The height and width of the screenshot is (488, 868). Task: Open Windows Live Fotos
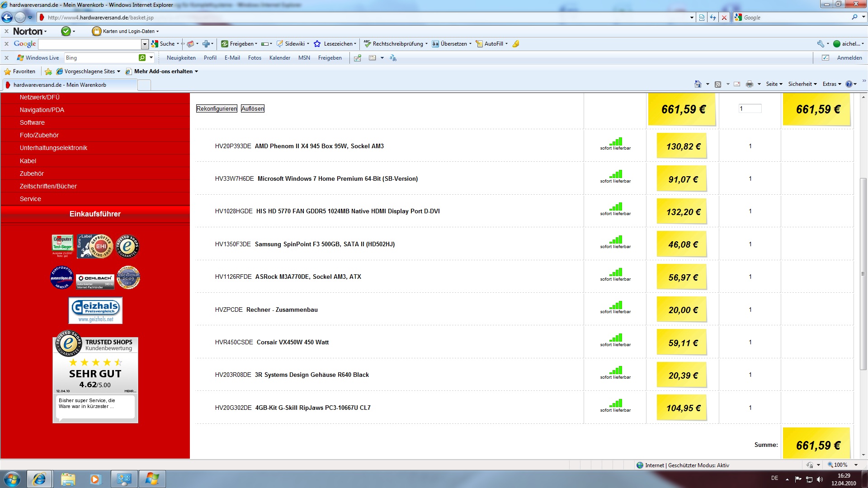(255, 58)
